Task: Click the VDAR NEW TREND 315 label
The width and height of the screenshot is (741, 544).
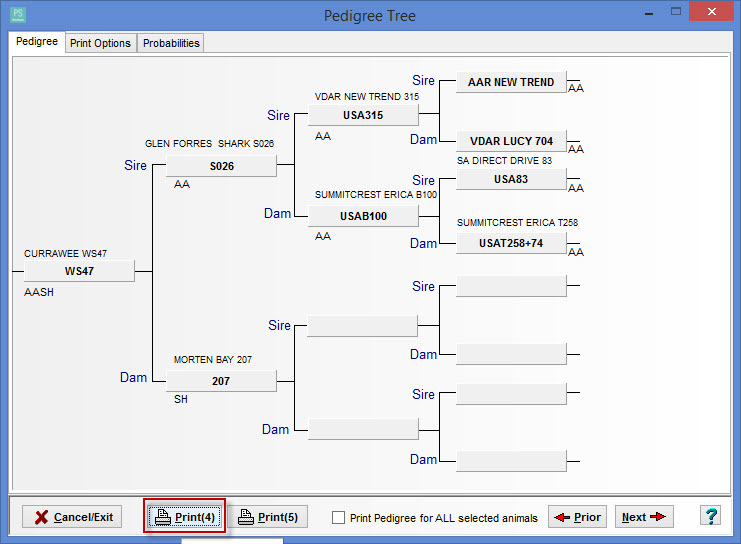Action: point(367,96)
